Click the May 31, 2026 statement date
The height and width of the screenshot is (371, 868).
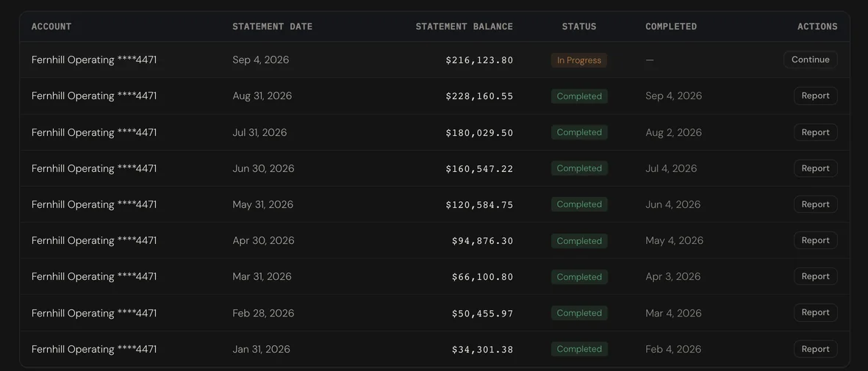[x=263, y=204]
